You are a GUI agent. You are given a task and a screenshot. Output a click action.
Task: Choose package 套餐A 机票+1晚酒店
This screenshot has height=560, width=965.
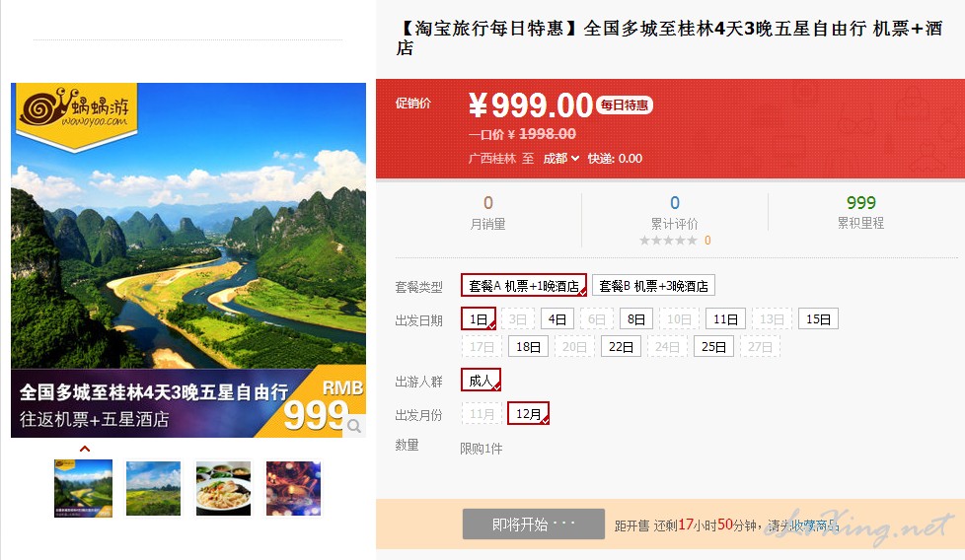(x=524, y=286)
